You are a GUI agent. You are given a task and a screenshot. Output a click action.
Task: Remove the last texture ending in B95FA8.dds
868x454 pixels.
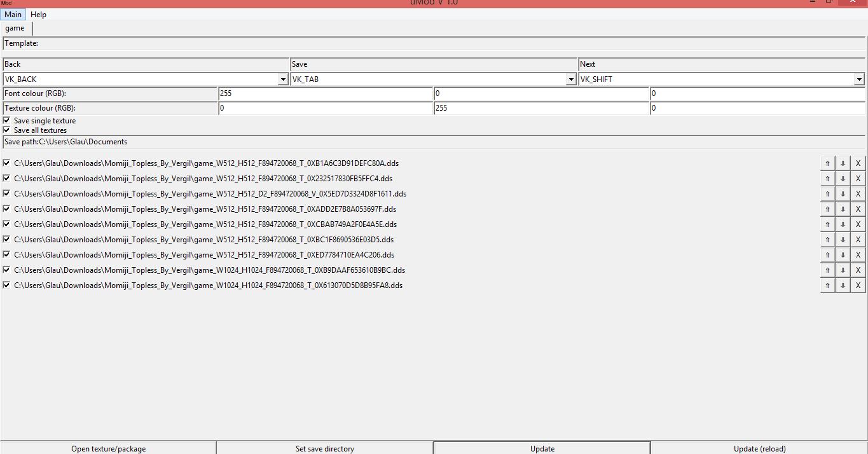858,285
